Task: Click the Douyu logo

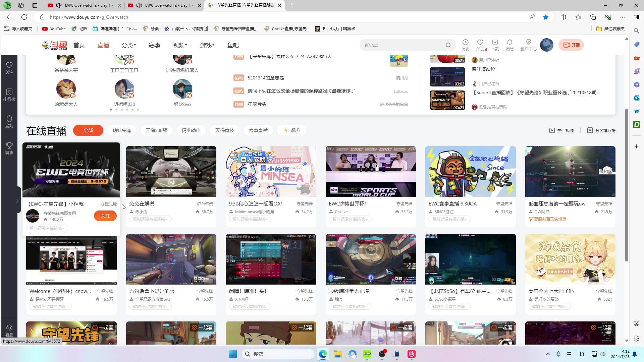Action: click(54, 45)
